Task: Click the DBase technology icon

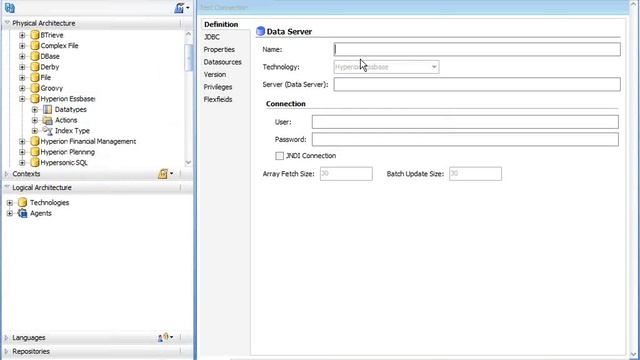Action: click(x=35, y=56)
